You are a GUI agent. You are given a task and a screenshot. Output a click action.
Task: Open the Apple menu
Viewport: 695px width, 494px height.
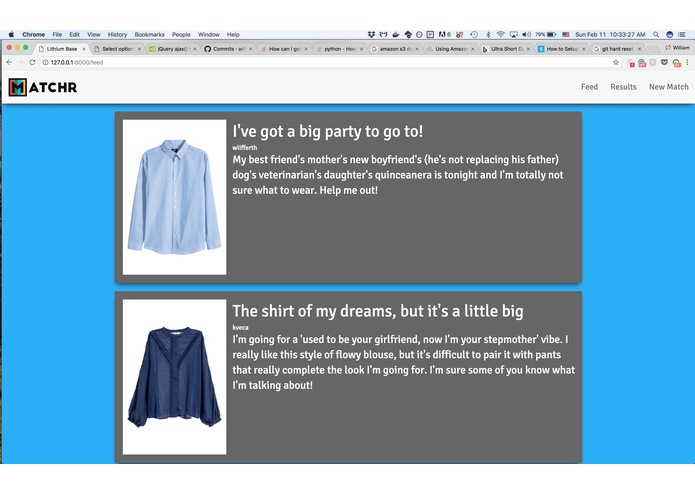(x=12, y=35)
